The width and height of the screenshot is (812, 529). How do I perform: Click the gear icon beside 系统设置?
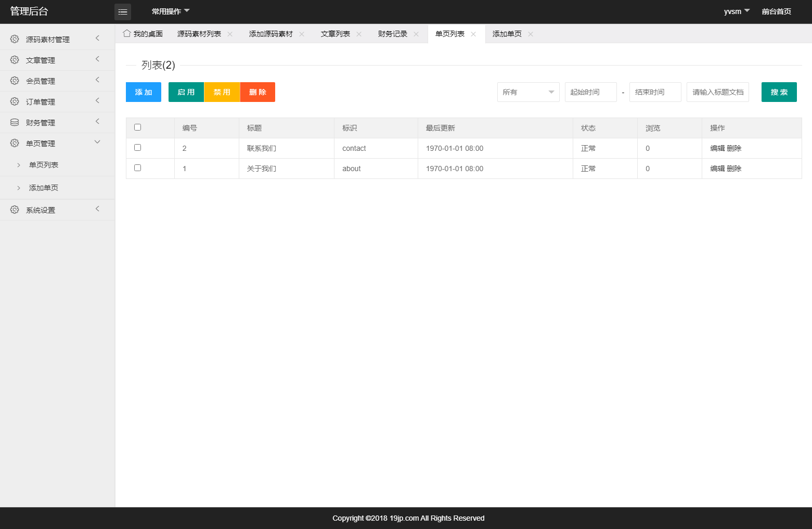tap(15, 210)
